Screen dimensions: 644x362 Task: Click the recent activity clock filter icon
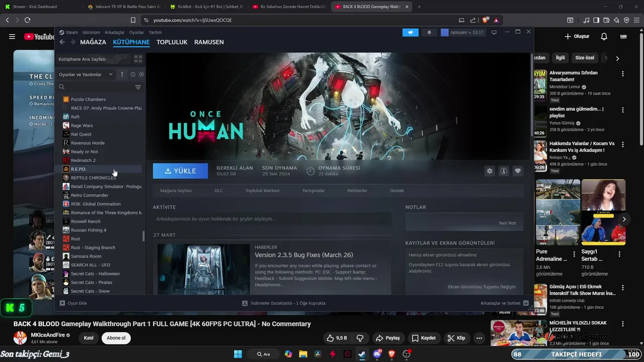coord(133,74)
